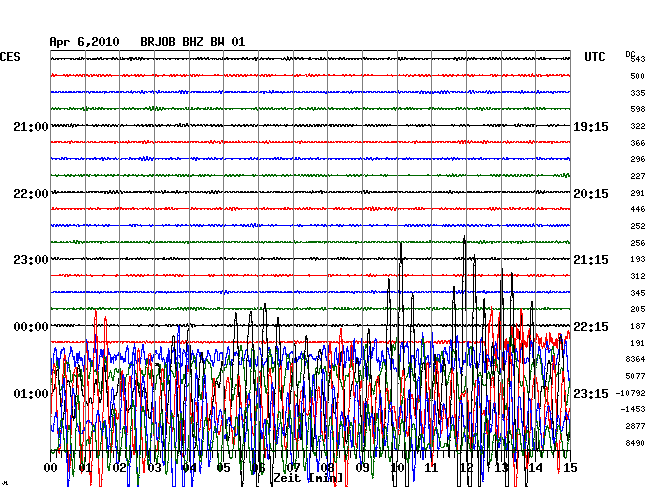
Task: Click the DC offset value '446'
Action: coord(638,209)
